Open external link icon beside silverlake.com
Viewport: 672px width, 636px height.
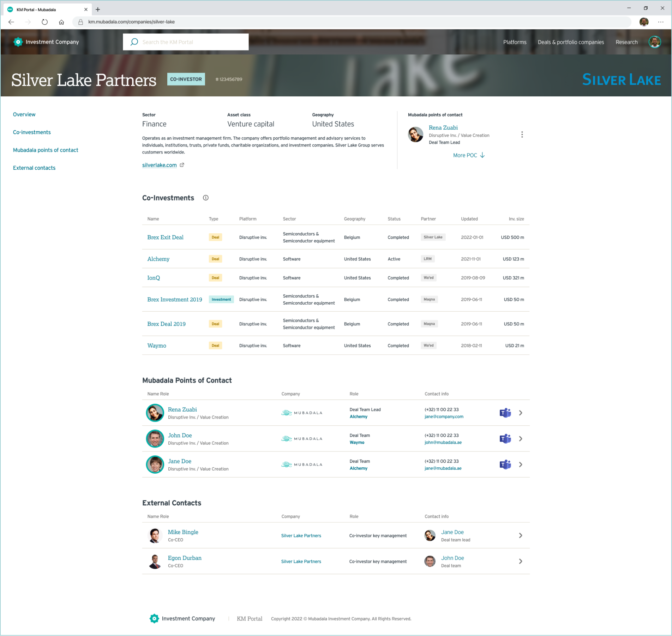point(182,165)
